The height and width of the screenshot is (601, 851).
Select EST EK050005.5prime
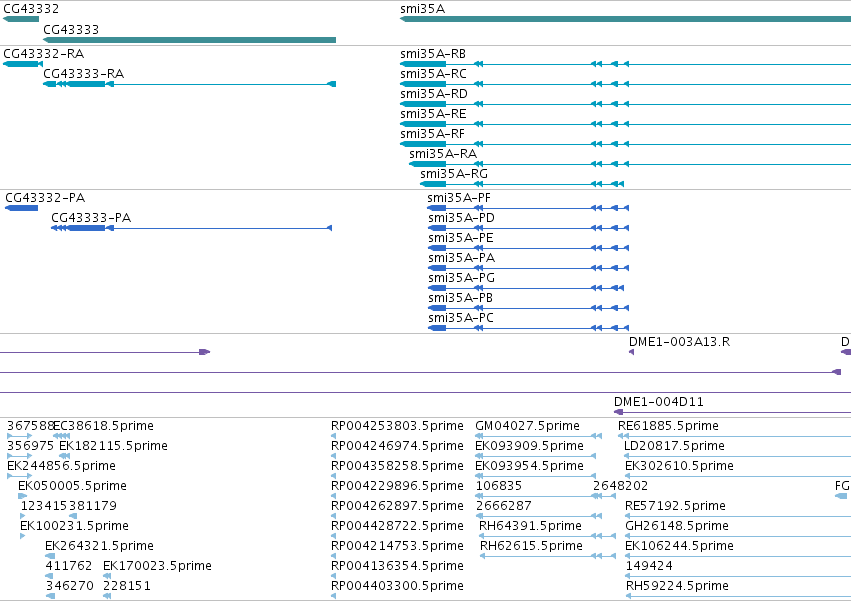coord(72,486)
